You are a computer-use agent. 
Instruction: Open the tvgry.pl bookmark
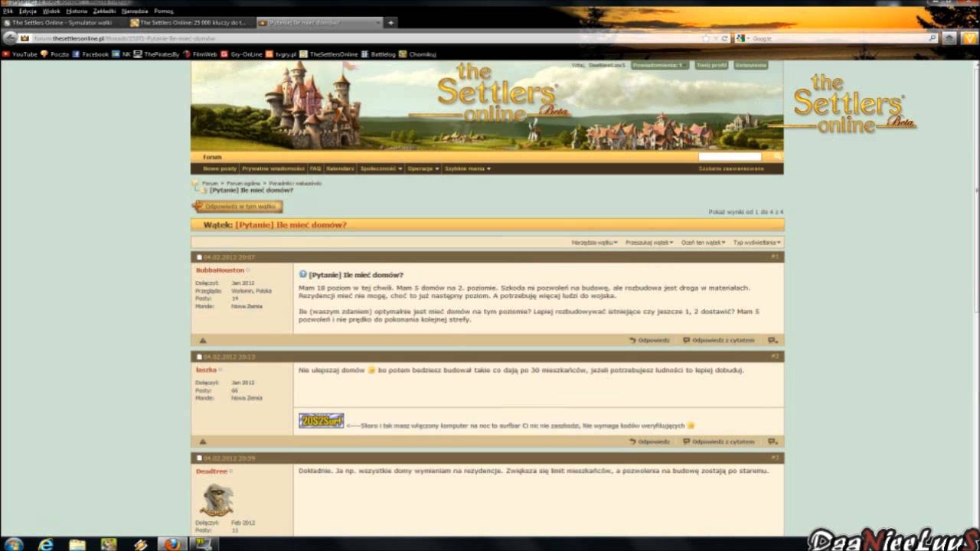281,54
